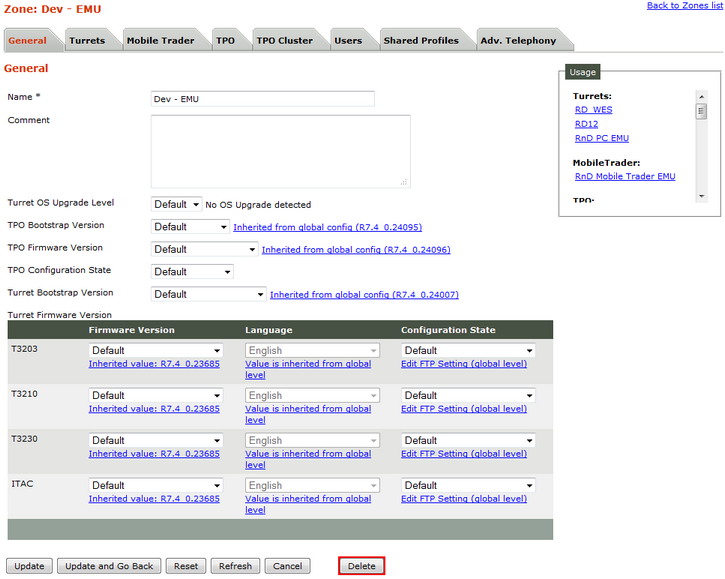Open the Adv. Telephony tab
The height and width of the screenshot is (579, 725).
518,40
